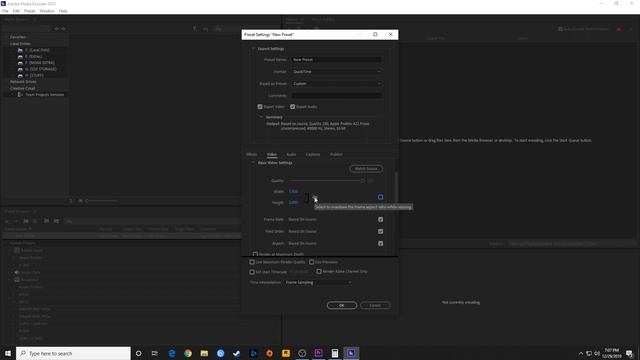Open Calculator from taskbar

pos(335,353)
